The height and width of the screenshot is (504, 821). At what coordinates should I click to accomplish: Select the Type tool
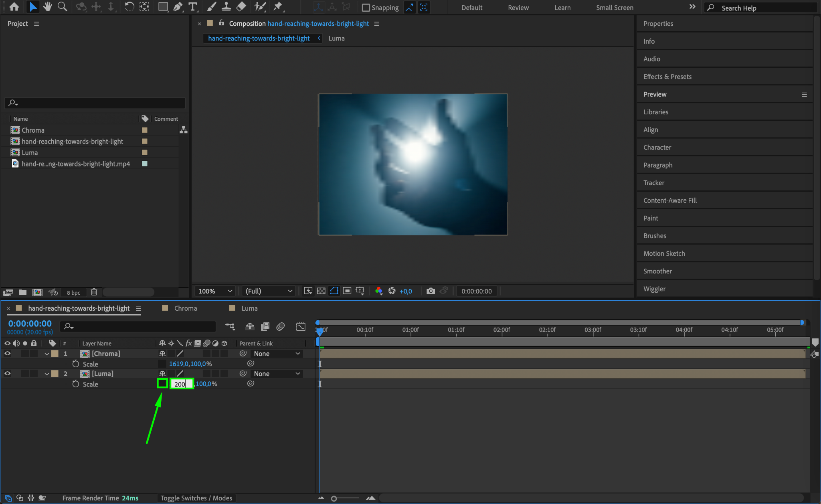(193, 7)
